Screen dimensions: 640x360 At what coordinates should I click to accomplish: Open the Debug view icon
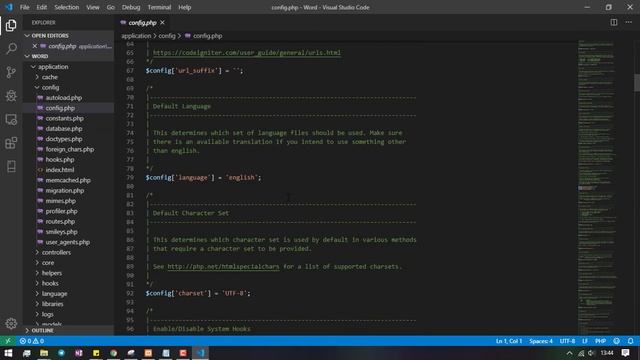tap(11, 96)
